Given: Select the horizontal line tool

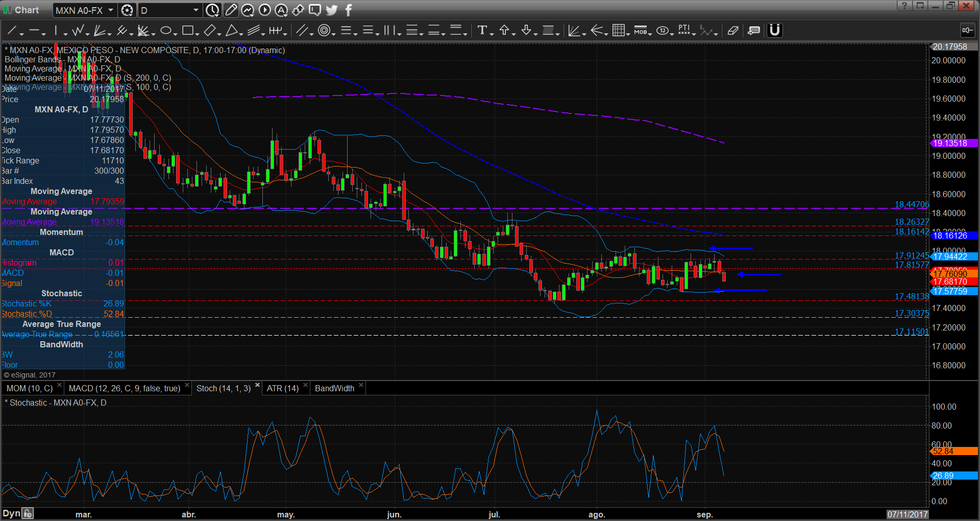Looking at the screenshot, I should pyautogui.click(x=34, y=30).
